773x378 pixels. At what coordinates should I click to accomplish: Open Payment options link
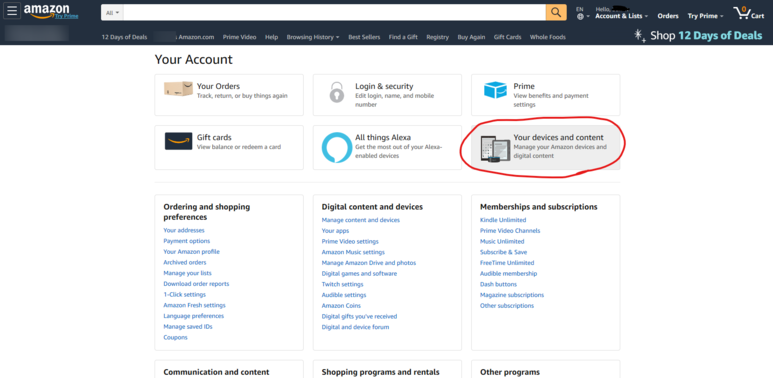click(187, 241)
